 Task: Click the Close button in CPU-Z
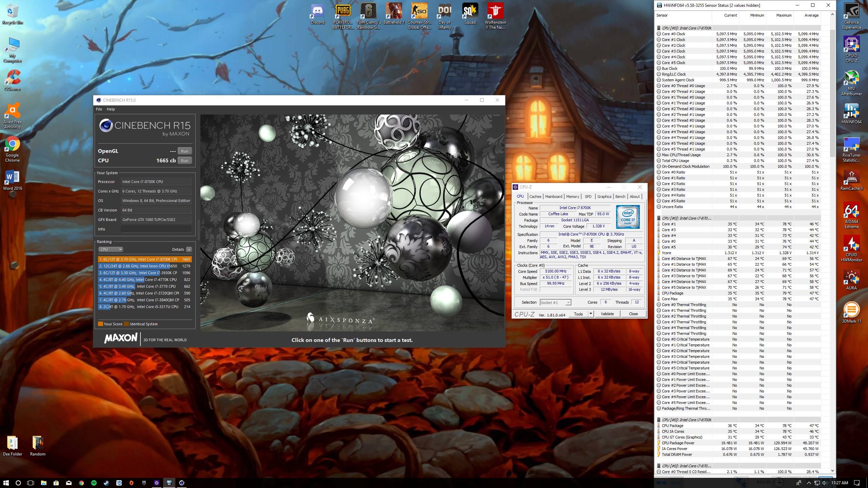coord(633,314)
